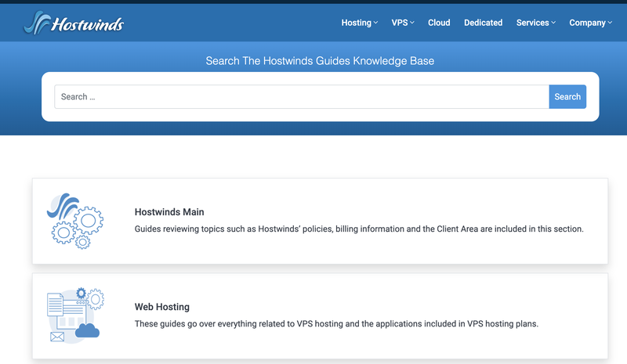627x364 pixels.
Task: Focus the knowledge base search field
Action: point(302,97)
